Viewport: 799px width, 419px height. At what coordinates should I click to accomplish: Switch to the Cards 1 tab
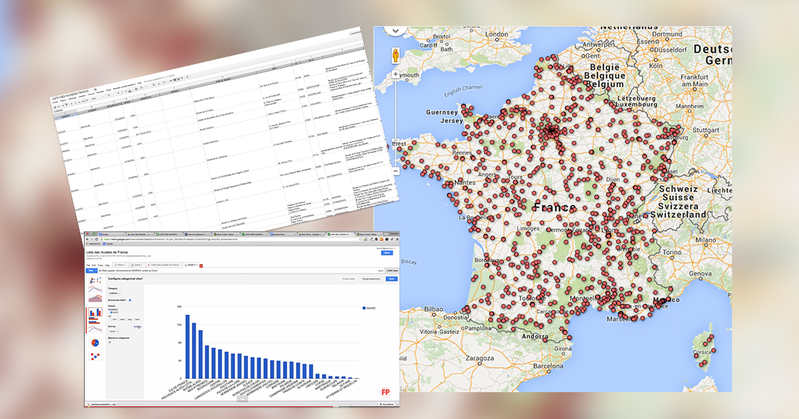137,265
